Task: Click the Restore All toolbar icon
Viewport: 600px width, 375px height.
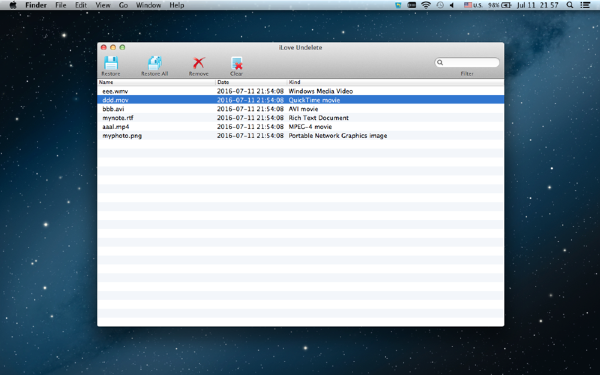Action: click(155, 63)
